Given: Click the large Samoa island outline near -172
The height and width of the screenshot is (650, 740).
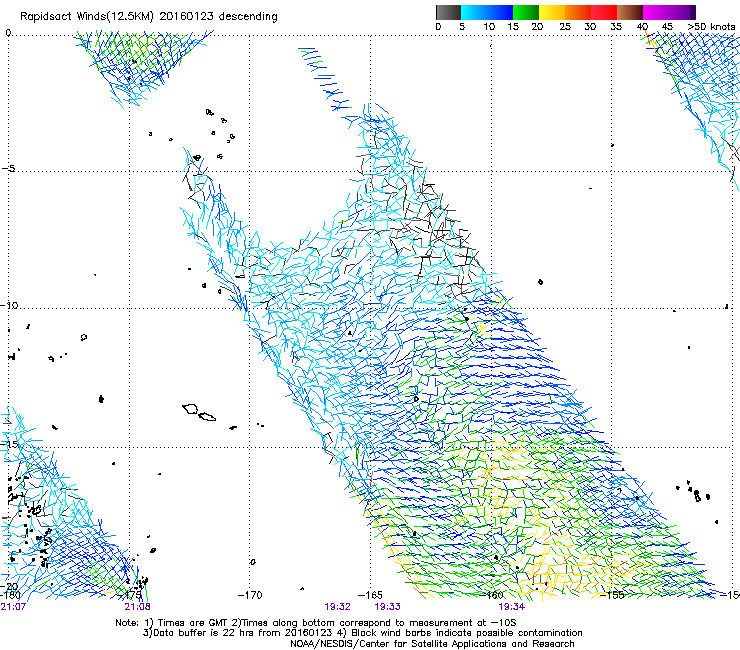Looking at the screenshot, I should (x=190, y=409).
